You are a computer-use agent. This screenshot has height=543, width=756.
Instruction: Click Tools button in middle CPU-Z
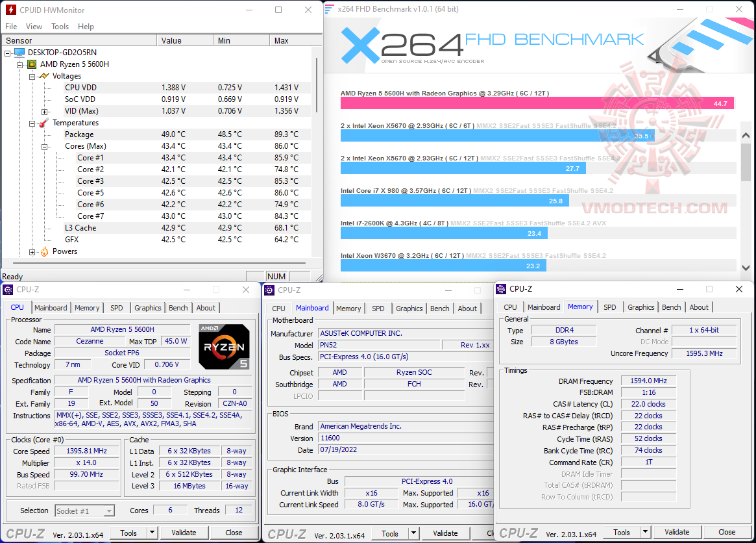[x=390, y=533]
